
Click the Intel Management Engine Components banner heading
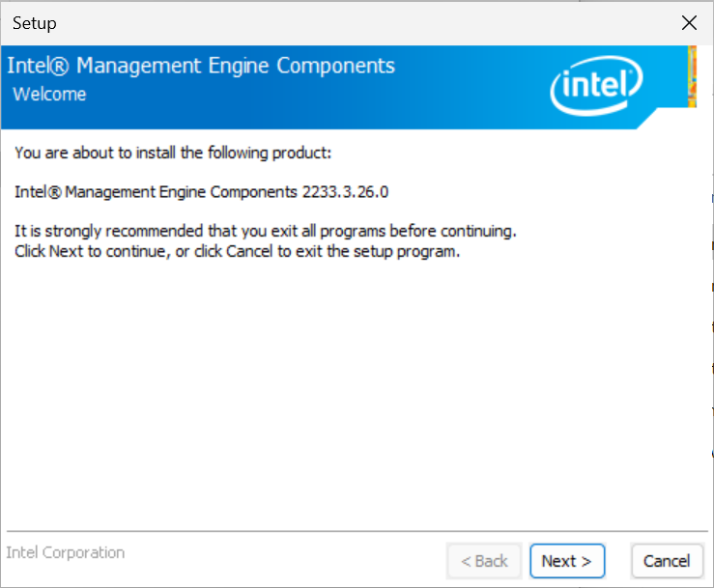tap(201, 66)
